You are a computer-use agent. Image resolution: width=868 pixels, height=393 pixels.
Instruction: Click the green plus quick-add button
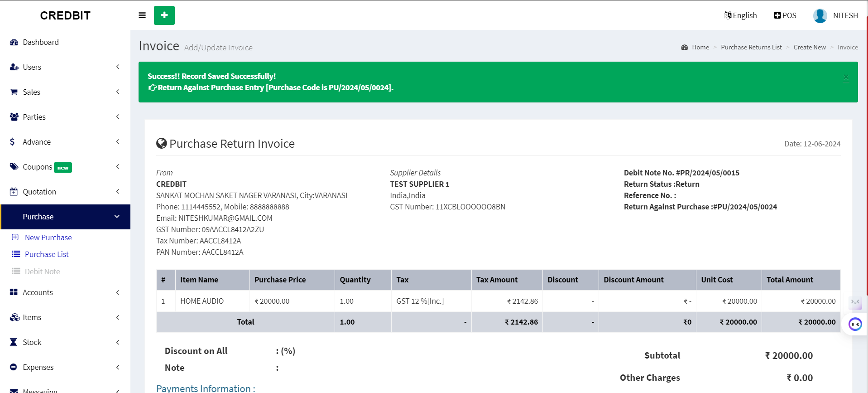(164, 15)
